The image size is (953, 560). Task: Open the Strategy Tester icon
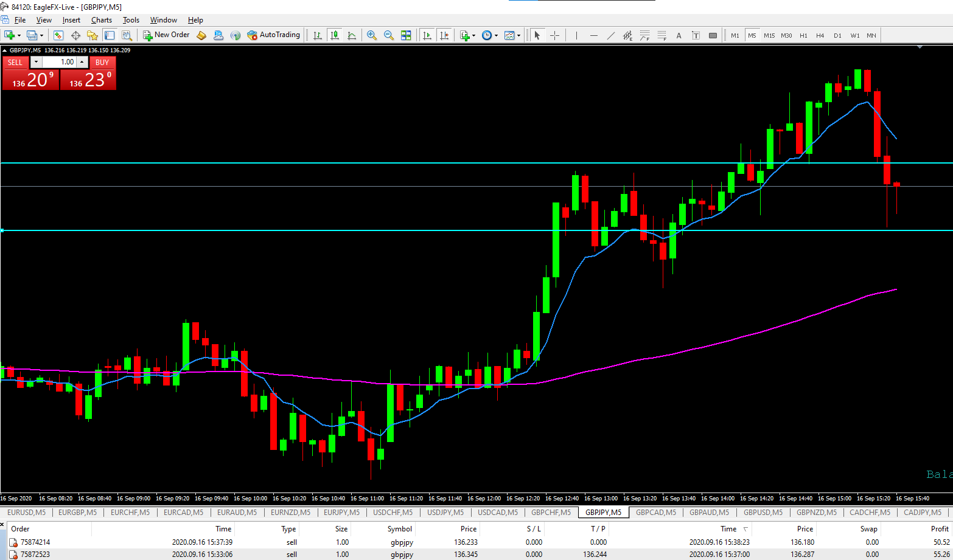127,35
